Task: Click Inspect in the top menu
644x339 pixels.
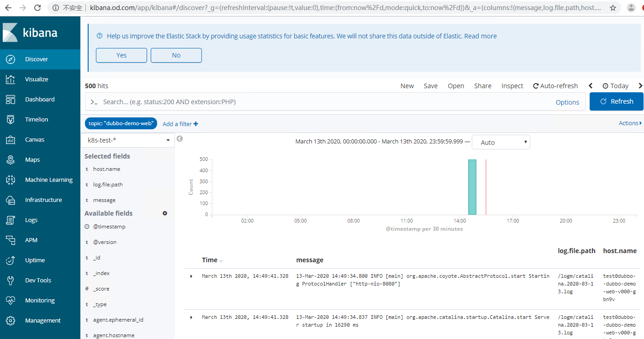Action: [x=512, y=86]
